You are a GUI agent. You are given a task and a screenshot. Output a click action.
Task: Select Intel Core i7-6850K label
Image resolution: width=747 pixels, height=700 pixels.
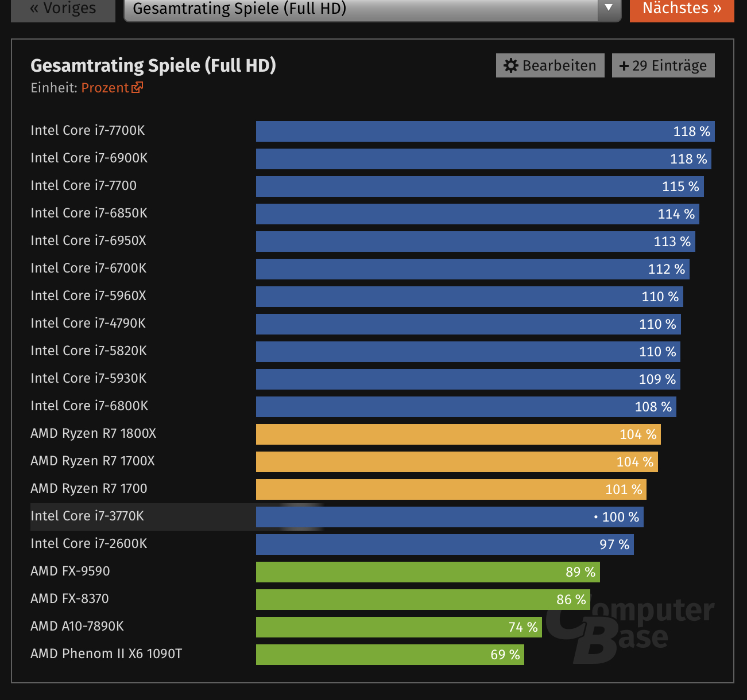click(89, 213)
